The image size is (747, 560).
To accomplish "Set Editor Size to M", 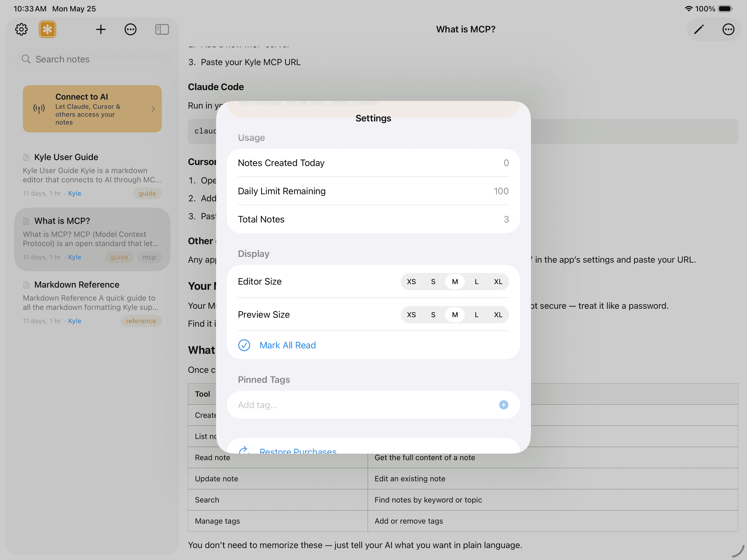I will 455,282.
